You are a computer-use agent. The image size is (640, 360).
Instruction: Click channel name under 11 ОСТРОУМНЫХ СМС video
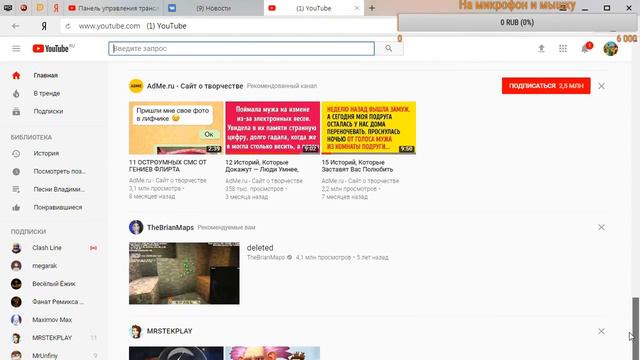point(168,180)
